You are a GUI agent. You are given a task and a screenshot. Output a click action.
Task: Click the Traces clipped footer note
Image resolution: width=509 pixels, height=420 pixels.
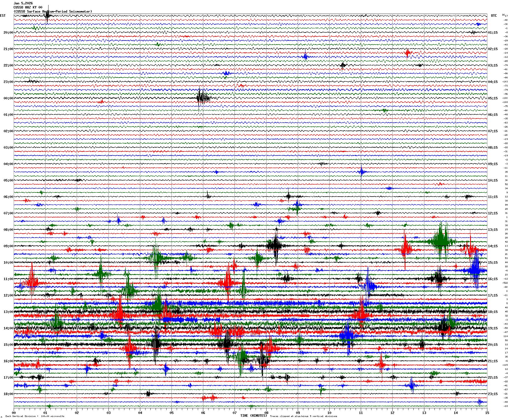[x=304, y=416]
